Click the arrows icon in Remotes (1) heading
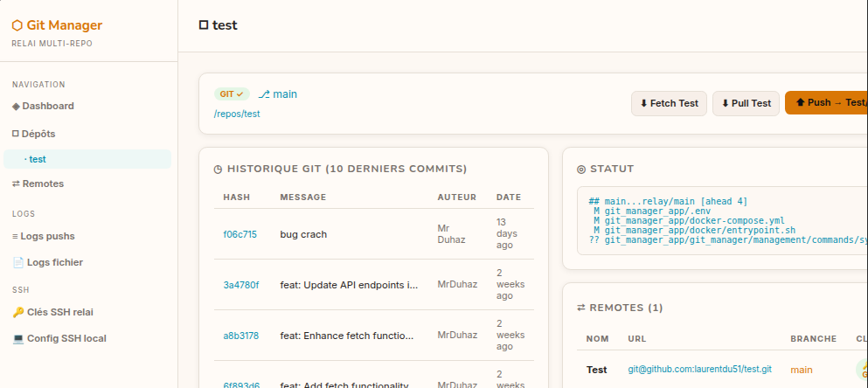Viewport: 868px width, 388px height. (581, 308)
